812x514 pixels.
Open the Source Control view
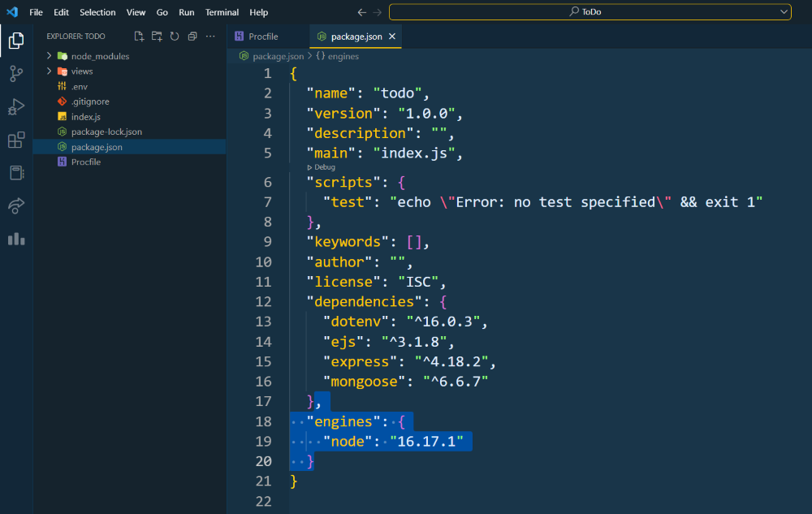16,74
